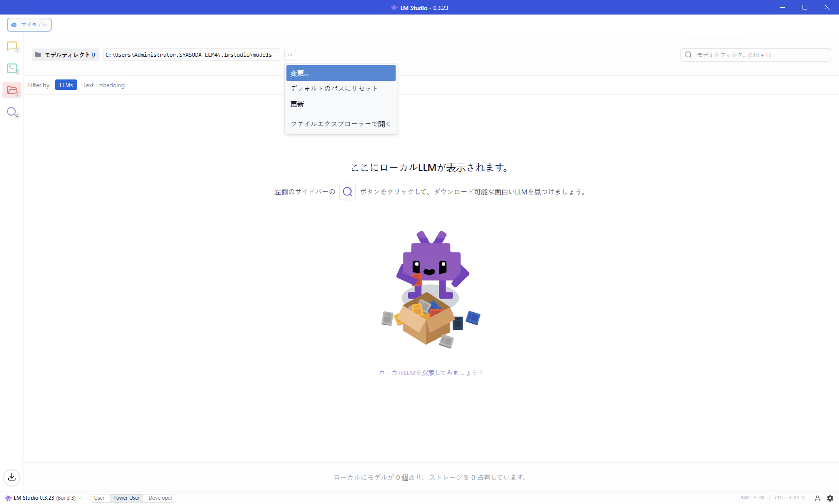The height and width of the screenshot is (504, 839).
Task: Click the マイモデル button at top left
Action: click(x=29, y=24)
